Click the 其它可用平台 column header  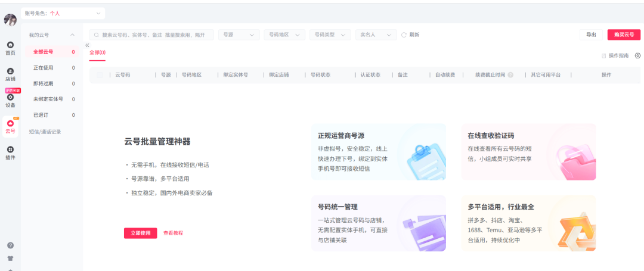(x=546, y=75)
